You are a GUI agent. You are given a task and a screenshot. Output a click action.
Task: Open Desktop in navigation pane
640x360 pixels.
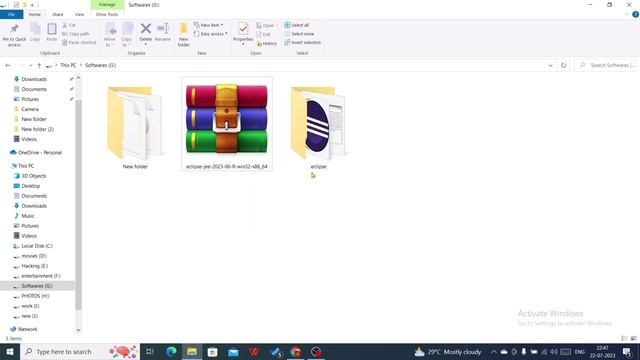[31, 186]
